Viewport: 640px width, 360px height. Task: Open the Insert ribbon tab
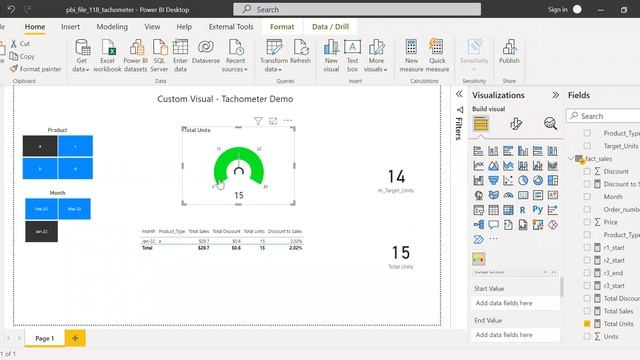pyautogui.click(x=70, y=27)
